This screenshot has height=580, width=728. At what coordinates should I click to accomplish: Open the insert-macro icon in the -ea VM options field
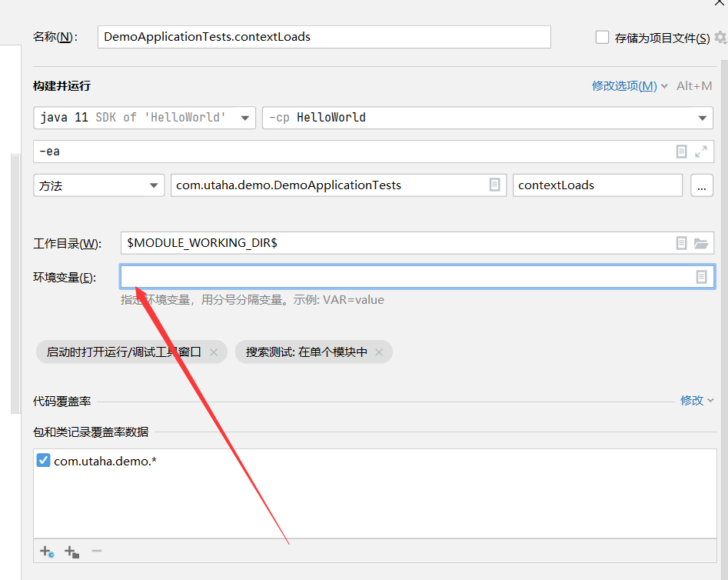(x=681, y=152)
